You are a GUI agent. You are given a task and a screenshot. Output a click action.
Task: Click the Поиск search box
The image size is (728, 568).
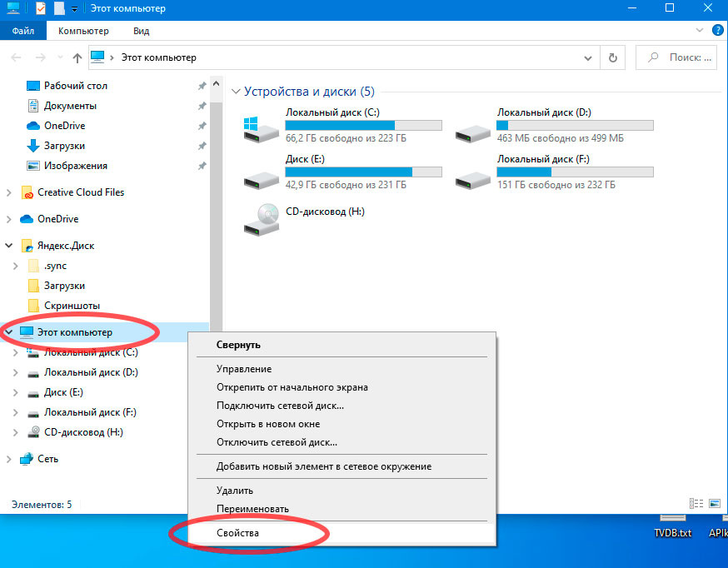[x=676, y=57]
